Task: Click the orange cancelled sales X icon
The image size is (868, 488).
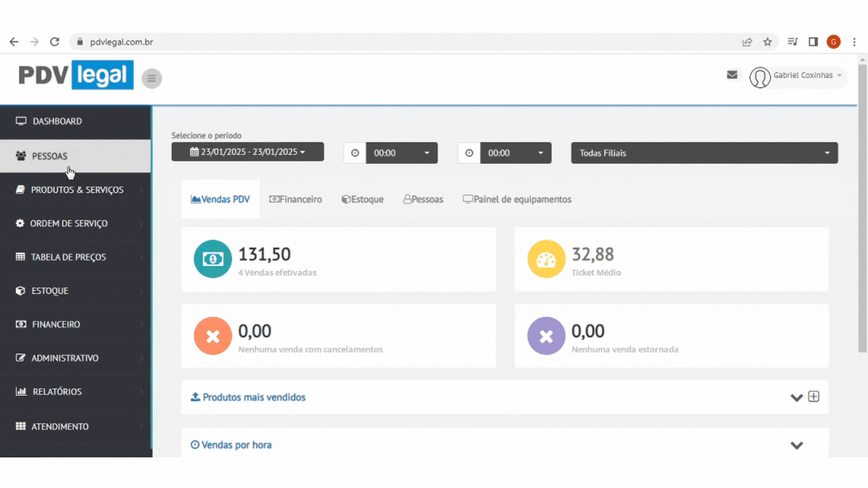Action: (x=212, y=336)
